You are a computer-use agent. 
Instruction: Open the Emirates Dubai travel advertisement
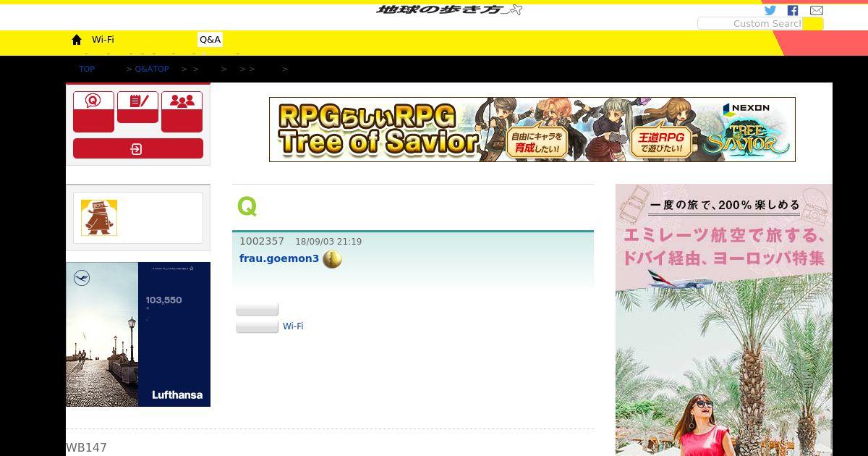tap(724, 320)
